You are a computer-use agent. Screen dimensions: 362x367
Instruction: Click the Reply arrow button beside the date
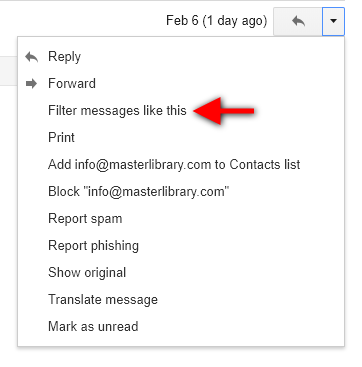[x=298, y=21]
